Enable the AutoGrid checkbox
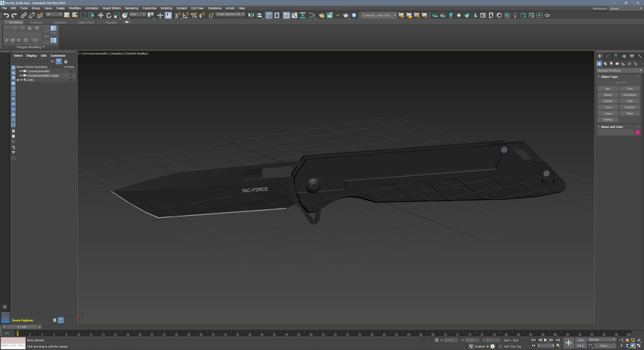Viewport: 644px width, 350px height. pyautogui.click(x=613, y=82)
